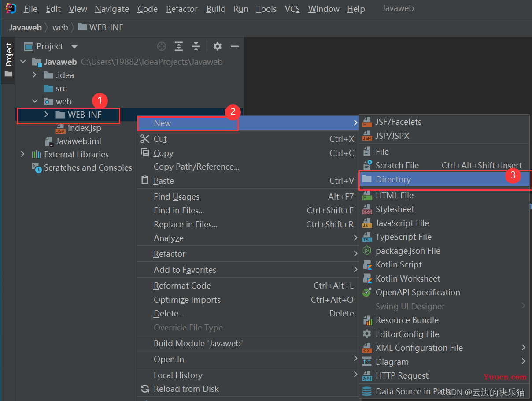Open the Project panel settings gear
The image size is (532, 401).
coord(218,46)
